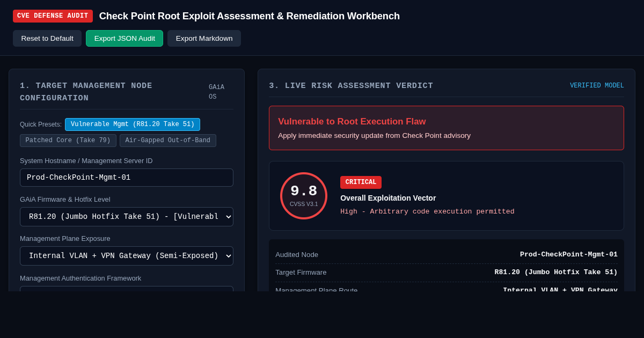Click Target Management Node Configuration heading
Image resolution: width=644 pixels, height=338 pixels.
pyautogui.click(x=86, y=92)
